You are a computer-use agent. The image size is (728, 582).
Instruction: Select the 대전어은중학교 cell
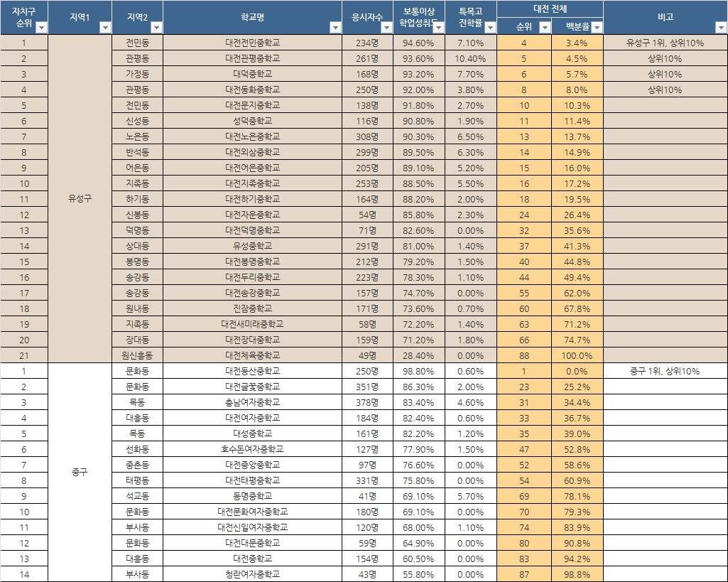tap(253, 168)
